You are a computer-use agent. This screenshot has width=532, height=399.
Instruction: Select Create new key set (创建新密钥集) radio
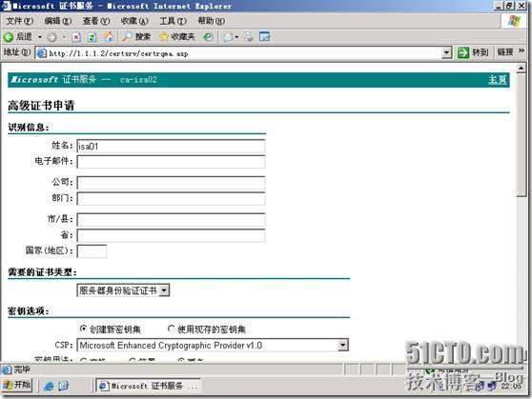[83, 329]
